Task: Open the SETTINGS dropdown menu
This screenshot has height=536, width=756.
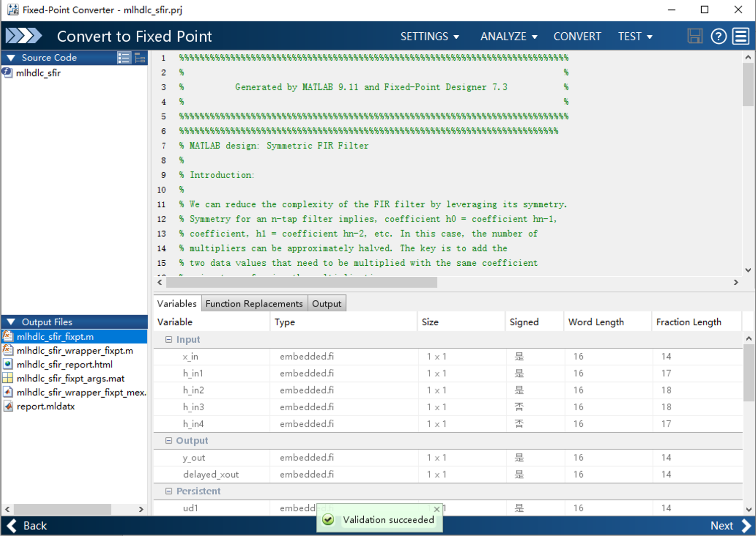Action: pyautogui.click(x=430, y=36)
